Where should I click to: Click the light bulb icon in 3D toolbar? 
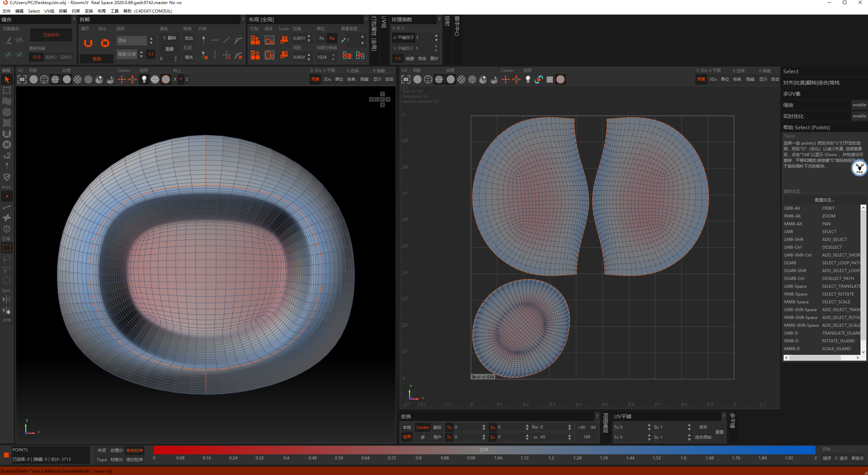coord(144,79)
